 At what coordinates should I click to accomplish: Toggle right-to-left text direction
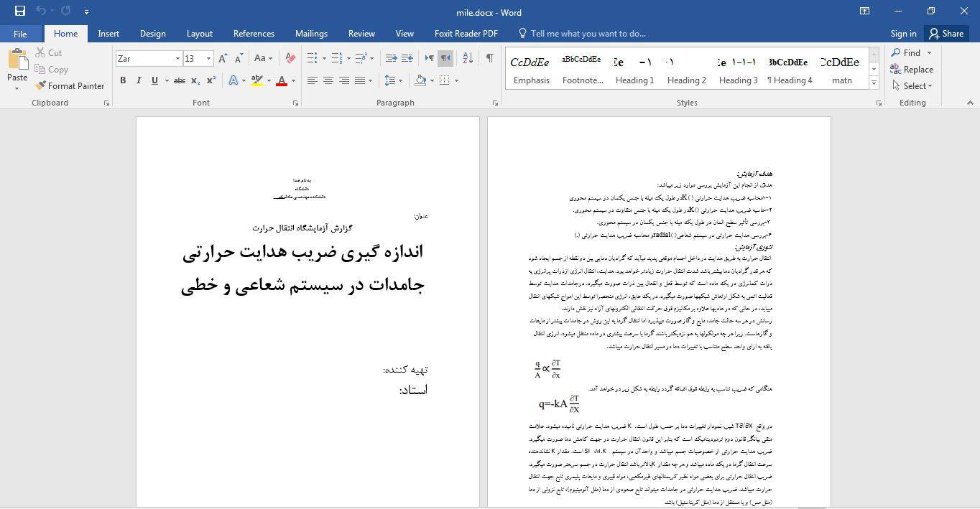coord(445,57)
